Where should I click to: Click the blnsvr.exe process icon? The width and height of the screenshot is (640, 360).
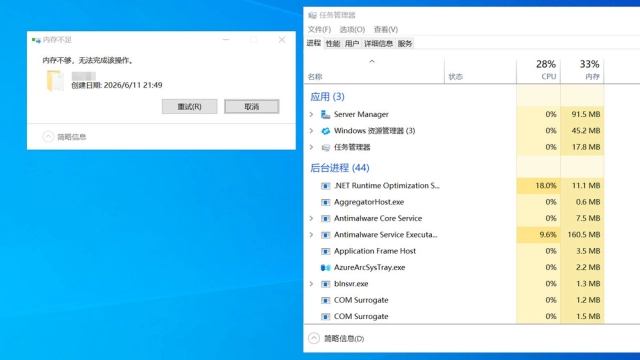[x=325, y=284]
